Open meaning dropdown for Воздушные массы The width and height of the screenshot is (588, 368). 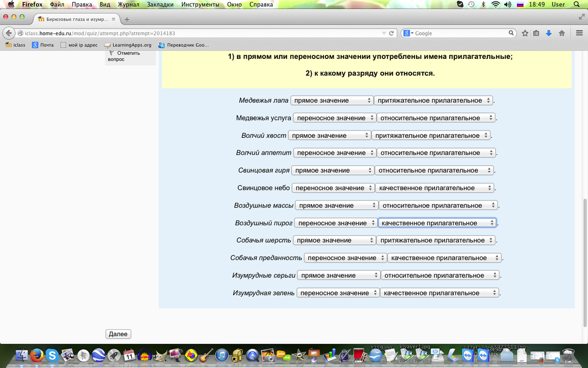point(337,206)
